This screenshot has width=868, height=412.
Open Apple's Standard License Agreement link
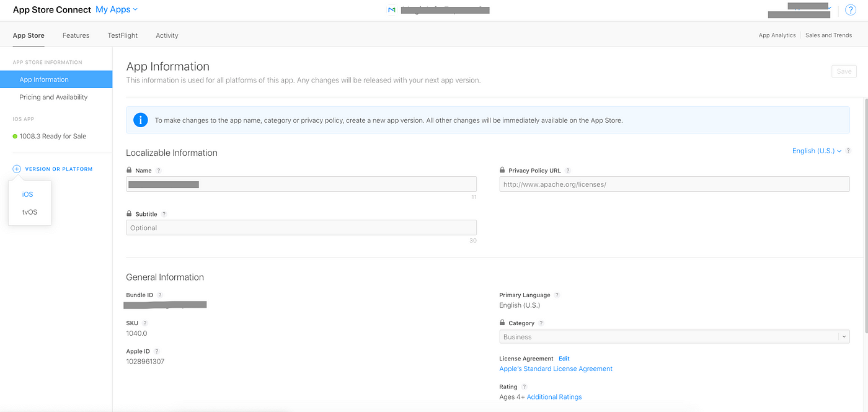pyautogui.click(x=556, y=369)
